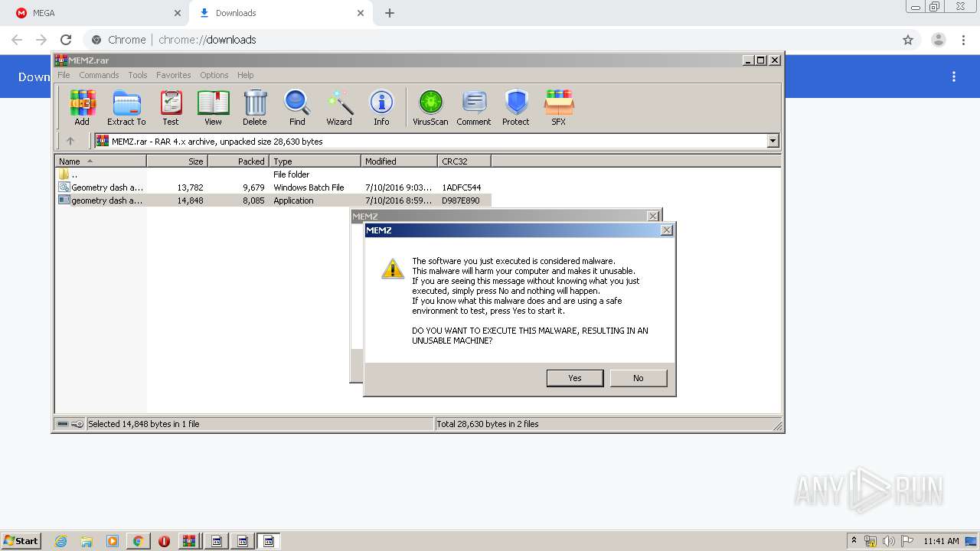Sort file list by Size column
The image size is (980, 551).
pyautogui.click(x=177, y=161)
